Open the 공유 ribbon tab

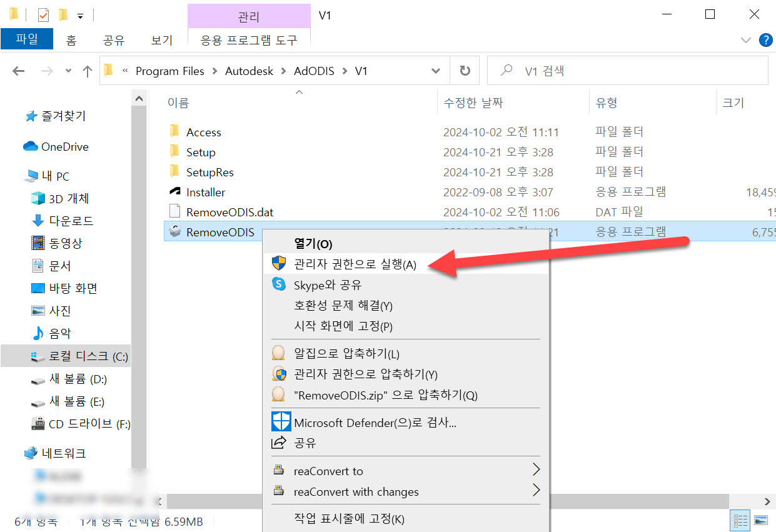[114, 40]
